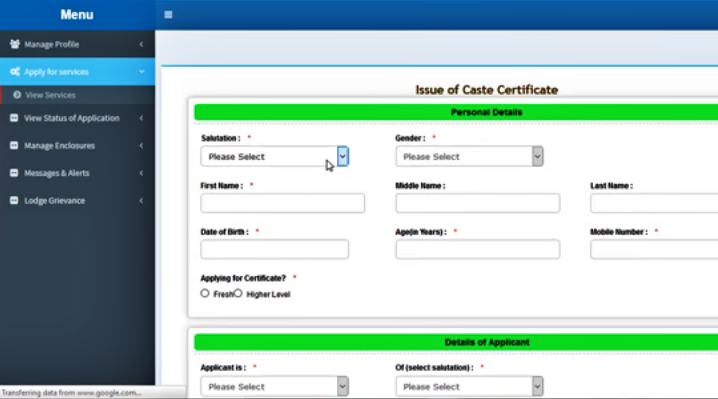Collapse the Apply for services chevron

141,71
